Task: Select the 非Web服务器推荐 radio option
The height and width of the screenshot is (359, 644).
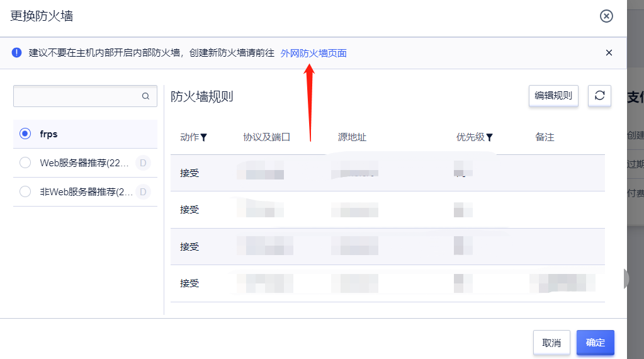Action: (25, 192)
